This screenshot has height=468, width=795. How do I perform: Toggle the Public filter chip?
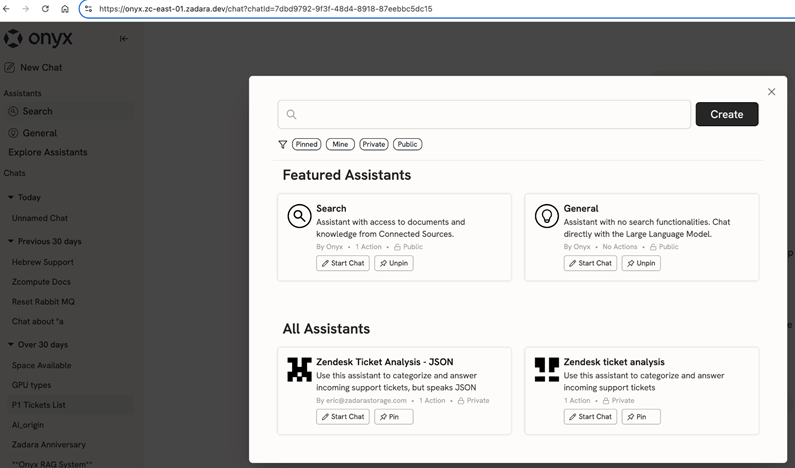pyautogui.click(x=407, y=145)
